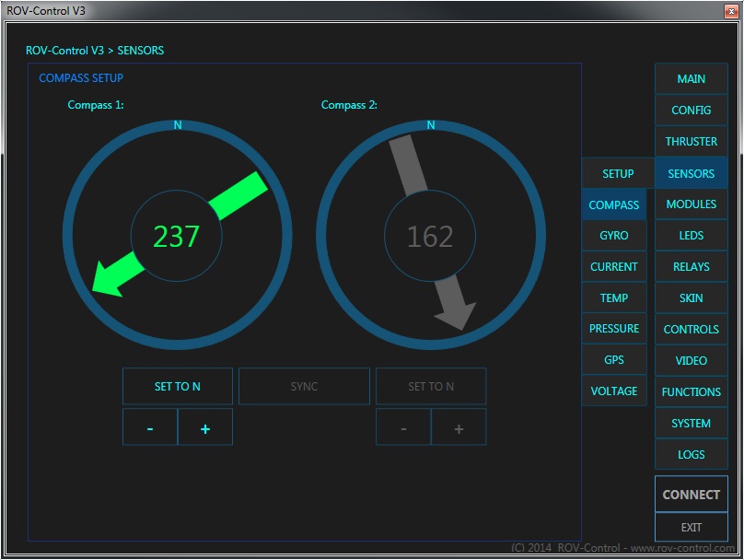Exit the ROV-Control application
This screenshot has width=744, height=560.
tap(691, 527)
